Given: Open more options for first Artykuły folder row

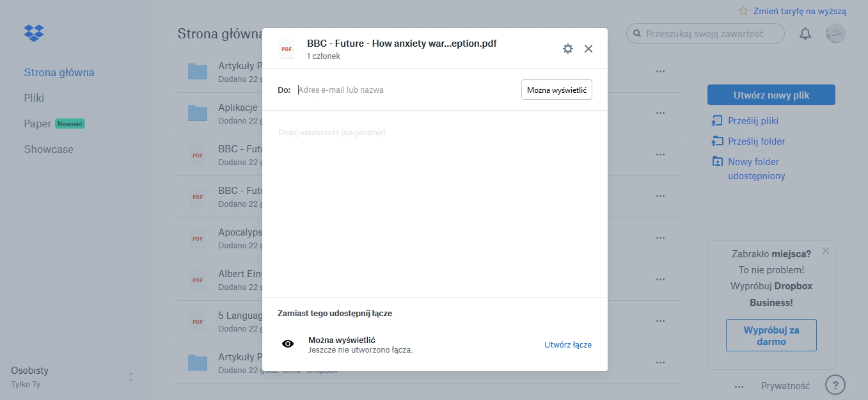Looking at the screenshot, I should click(x=661, y=71).
